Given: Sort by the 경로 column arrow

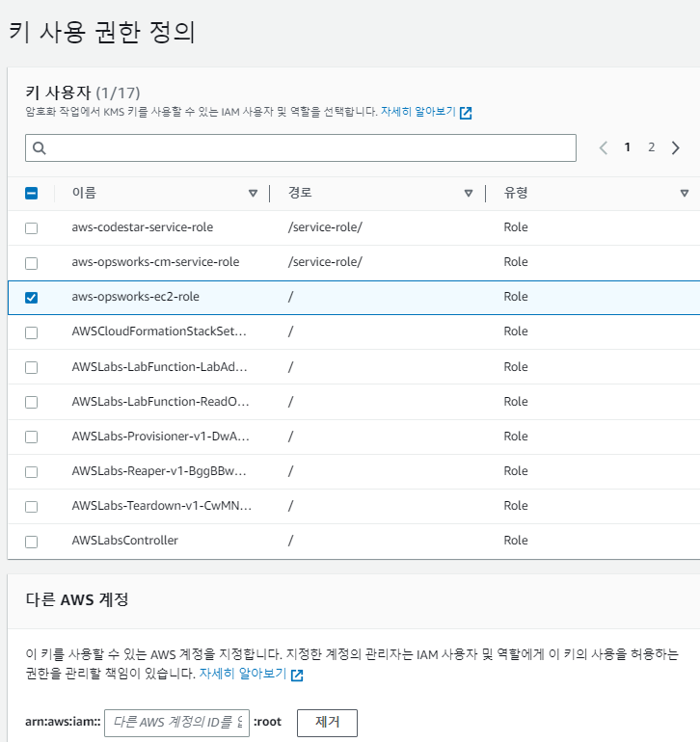Looking at the screenshot, I should pos(469,193).
